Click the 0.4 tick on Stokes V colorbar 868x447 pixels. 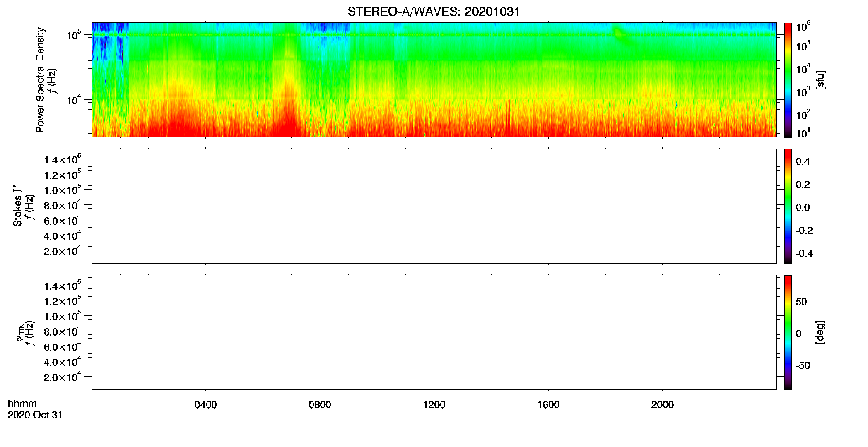pos(803,162)
